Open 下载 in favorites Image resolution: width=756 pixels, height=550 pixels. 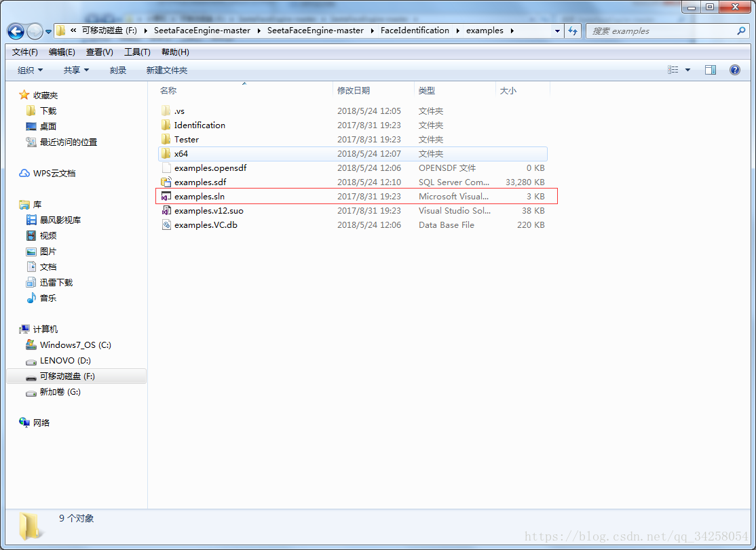(48, 111)
